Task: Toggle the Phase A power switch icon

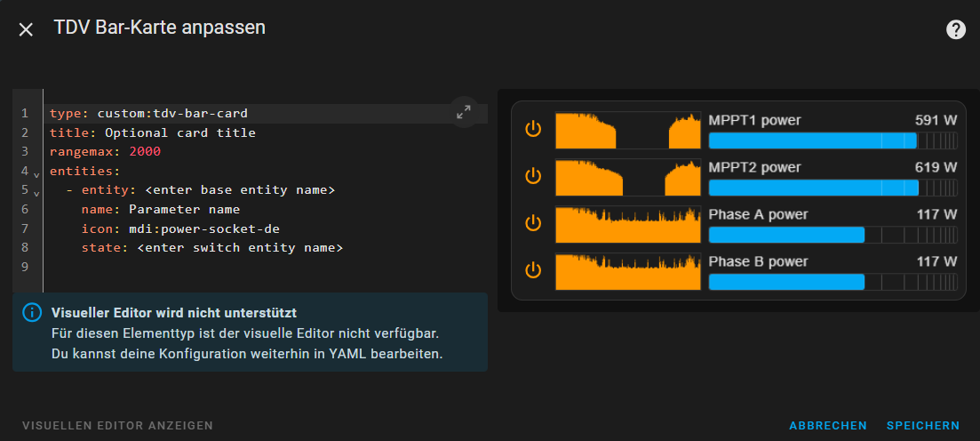Action: click(x=532, y=223)
